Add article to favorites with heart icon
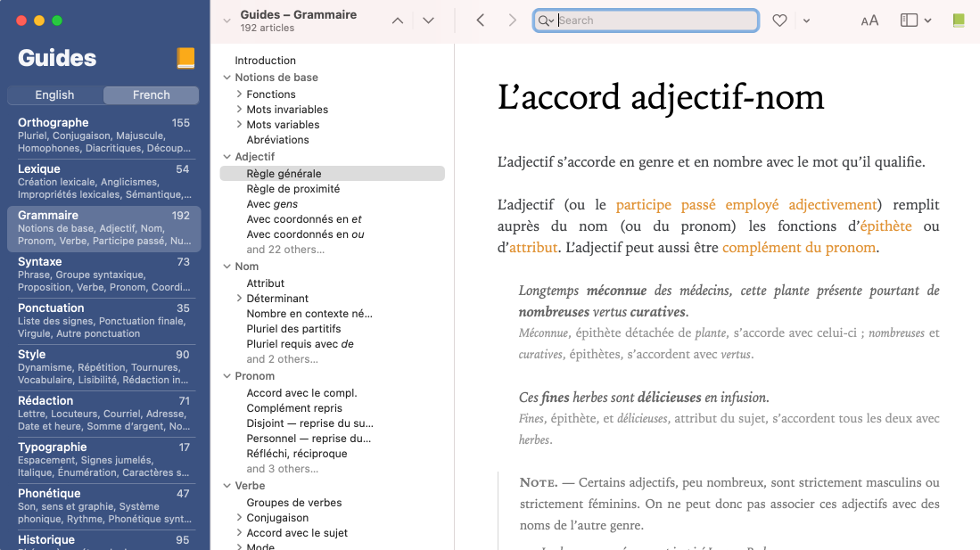980x550 pixels. point(779,21)
